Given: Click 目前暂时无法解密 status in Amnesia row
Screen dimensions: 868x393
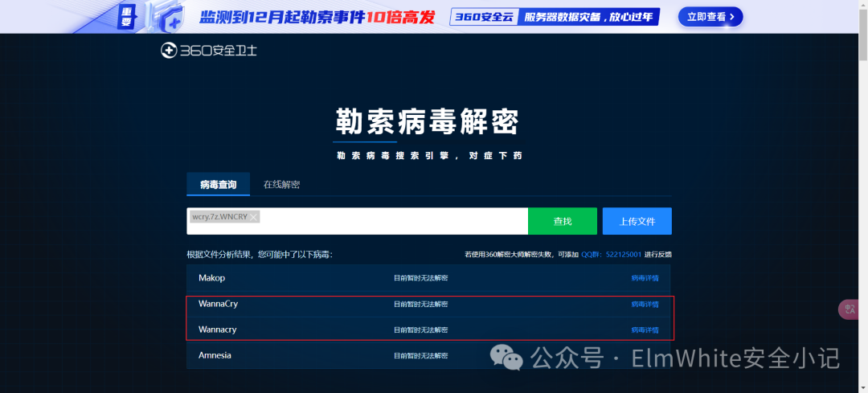Looking at the screenshot, I should (420, 355).
